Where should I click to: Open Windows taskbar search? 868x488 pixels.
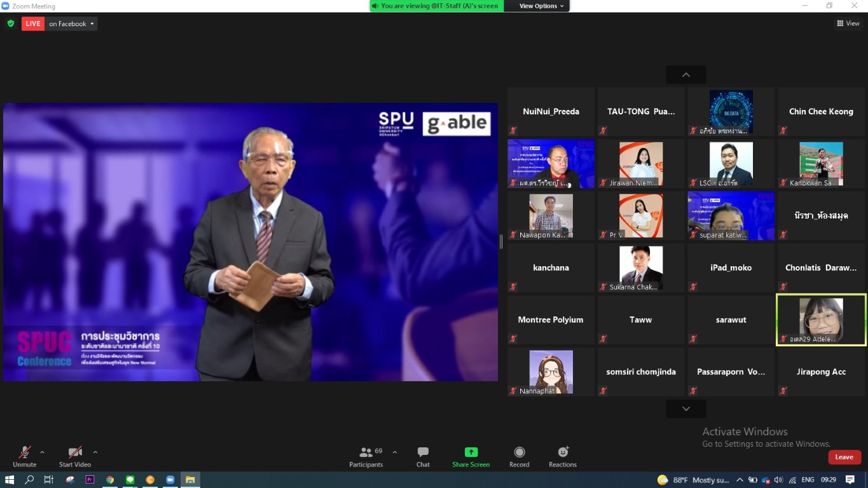click(29, 480)
